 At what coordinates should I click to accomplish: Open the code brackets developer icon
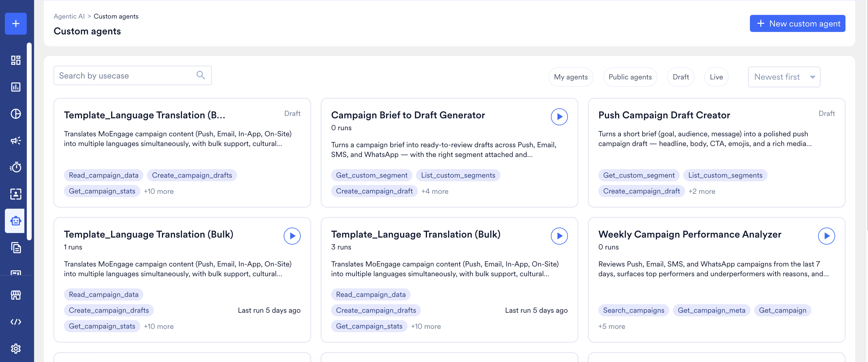[x=16, y=322]
